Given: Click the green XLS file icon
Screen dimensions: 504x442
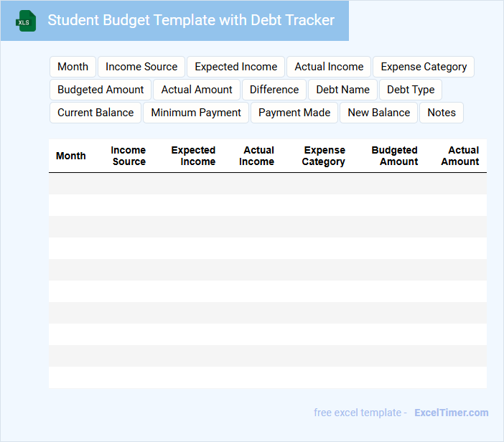Looking at the screenshot, I should pos(26,21).
